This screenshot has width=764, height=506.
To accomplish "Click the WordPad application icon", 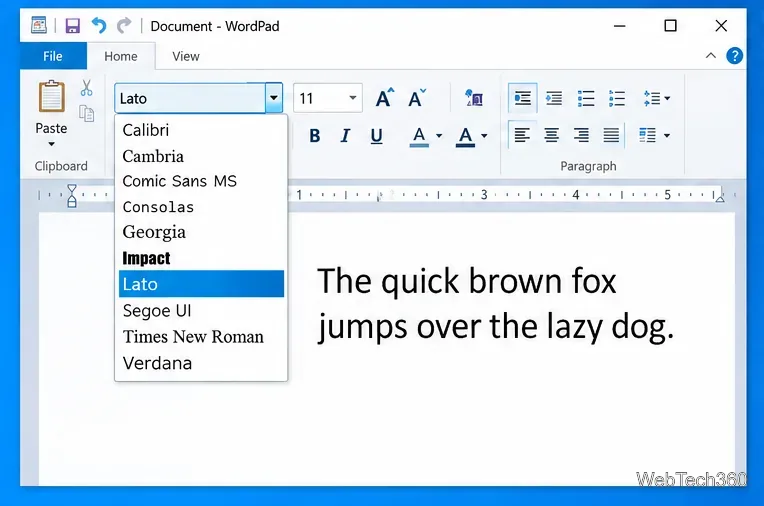I will coord(38,25).
